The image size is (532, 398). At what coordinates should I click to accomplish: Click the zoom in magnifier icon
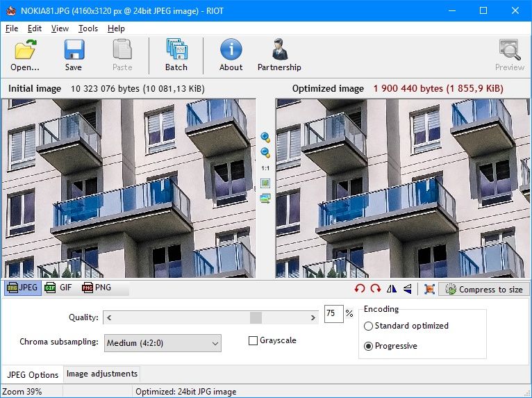tap(265, 138)
